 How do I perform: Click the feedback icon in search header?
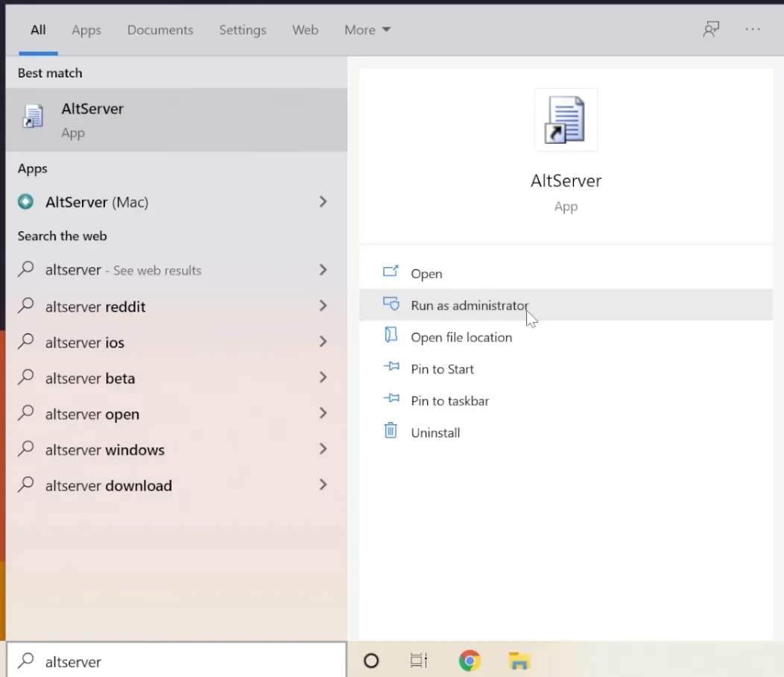pos(711,30)
